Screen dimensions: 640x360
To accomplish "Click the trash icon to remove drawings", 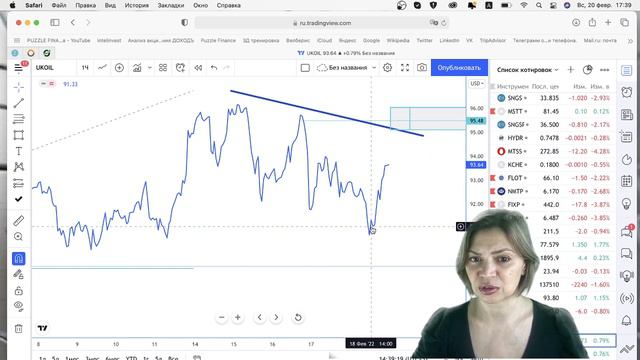I will 18,329.
